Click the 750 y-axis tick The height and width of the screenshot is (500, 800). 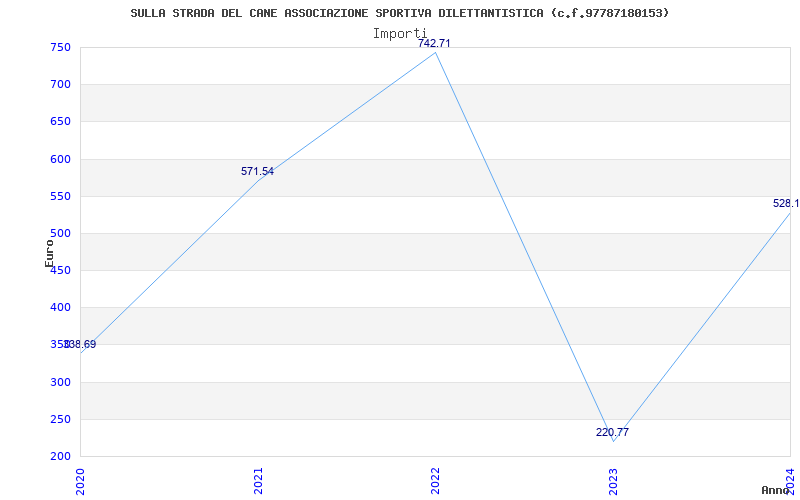60,47
